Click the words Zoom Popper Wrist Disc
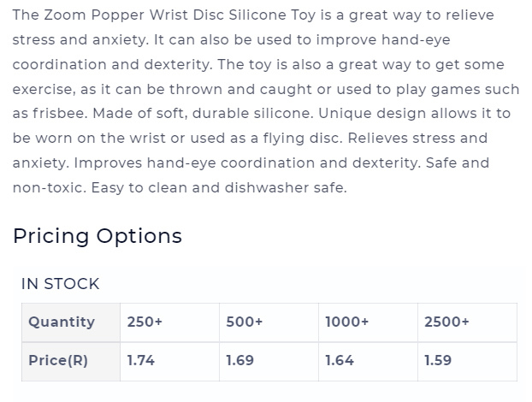Screen dimensions: 532x402 (x=134, y=15)
